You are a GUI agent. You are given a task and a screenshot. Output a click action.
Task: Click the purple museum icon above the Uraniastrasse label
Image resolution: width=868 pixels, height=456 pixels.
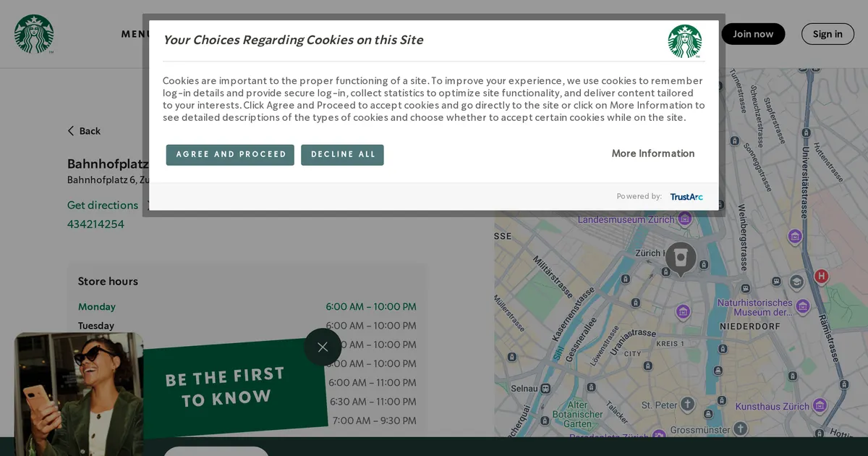[683, 311]
